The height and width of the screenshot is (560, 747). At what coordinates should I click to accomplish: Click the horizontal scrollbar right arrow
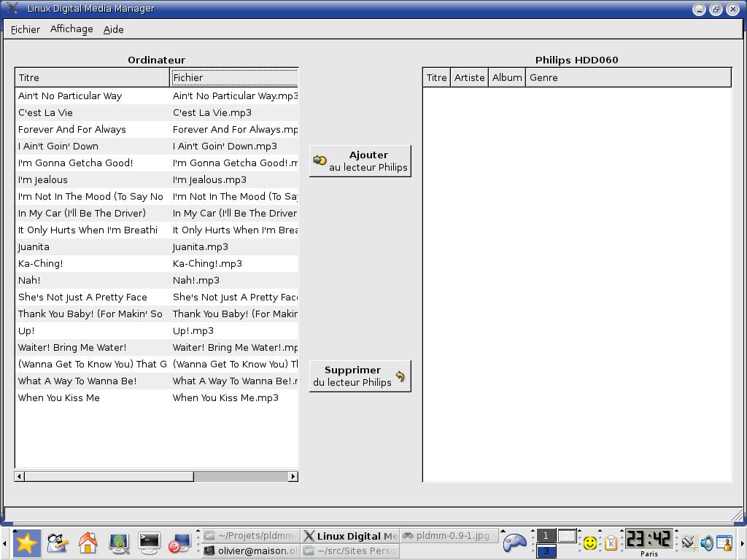(293, 476)
